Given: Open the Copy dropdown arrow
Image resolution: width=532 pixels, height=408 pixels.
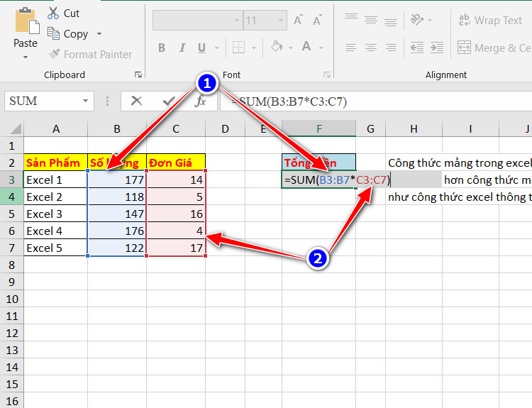Looking at the screenshot, I should coord(99,33).
